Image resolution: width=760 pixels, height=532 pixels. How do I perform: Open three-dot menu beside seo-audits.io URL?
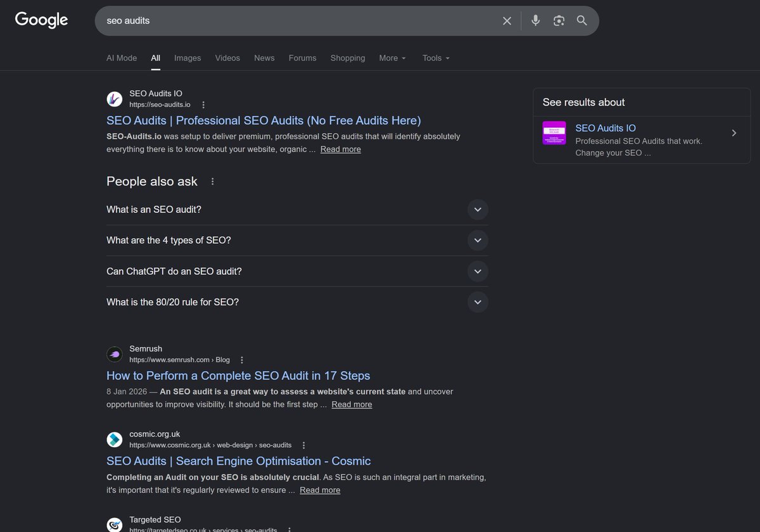click(203, 105)
